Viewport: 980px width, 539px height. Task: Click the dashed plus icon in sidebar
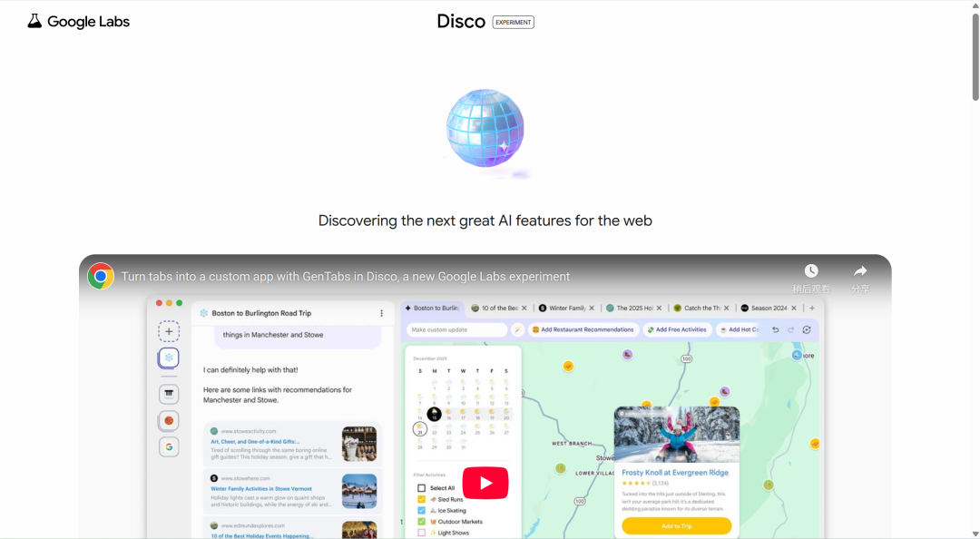(169, 331)
